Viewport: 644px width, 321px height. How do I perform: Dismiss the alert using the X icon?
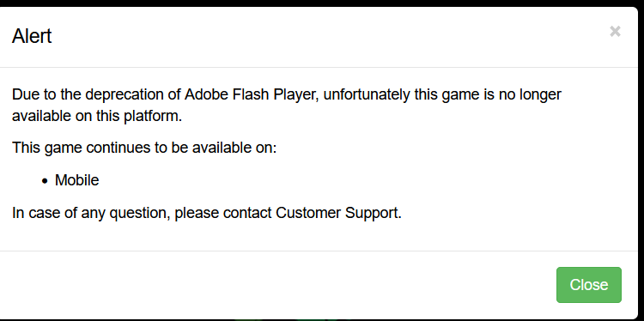pyautogui.click(x=615, y=32)
